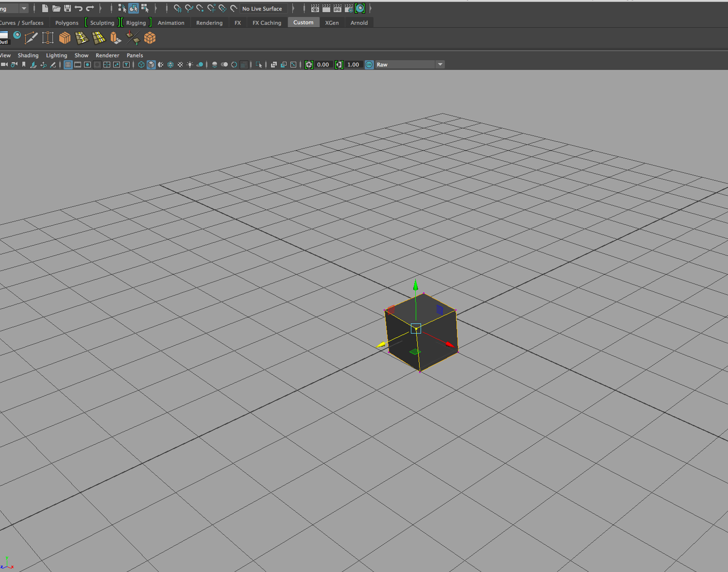Select the Snap to Curves icon

click(x=189, y=8)
